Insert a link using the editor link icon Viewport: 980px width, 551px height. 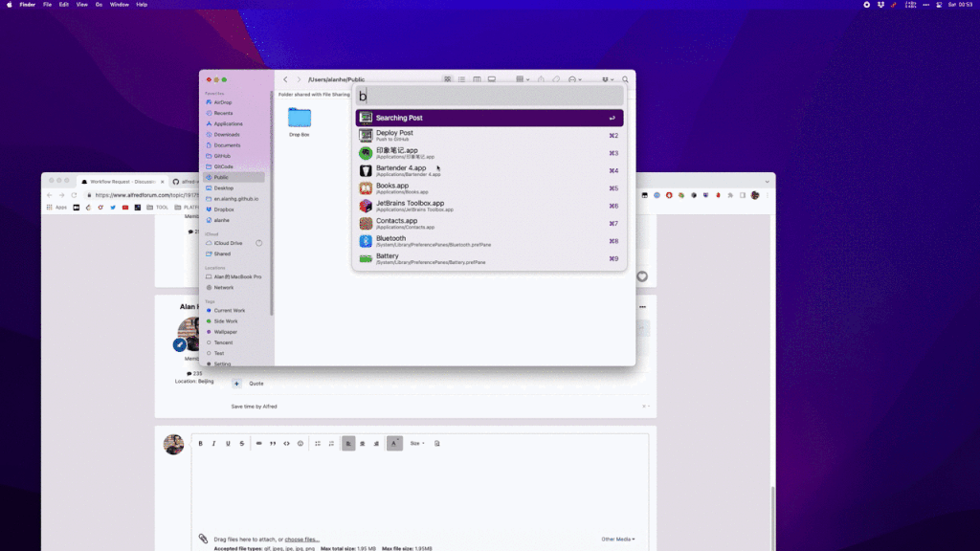[x=258, y=443]
